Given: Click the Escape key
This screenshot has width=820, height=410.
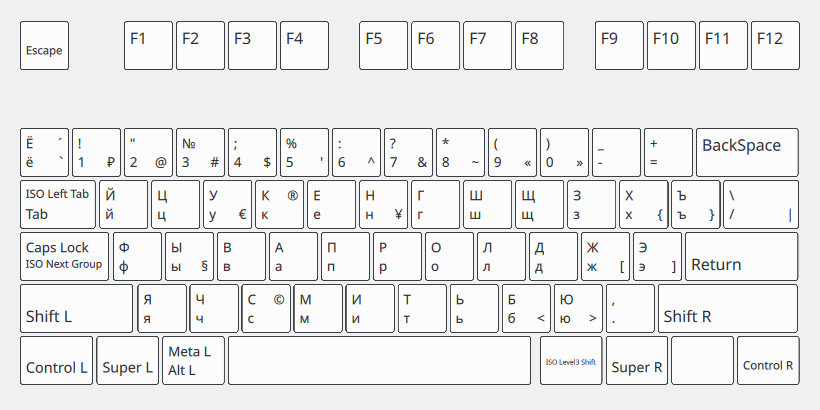Looking at the screenshot, I should click(44, 45).
